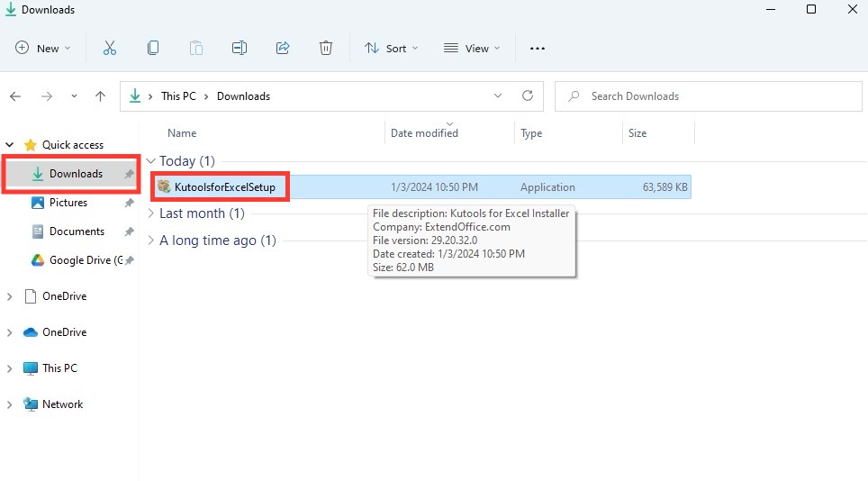Open recent locations chevron dropdown
Viewport: 868px width, 481px height.
[74, 96]
